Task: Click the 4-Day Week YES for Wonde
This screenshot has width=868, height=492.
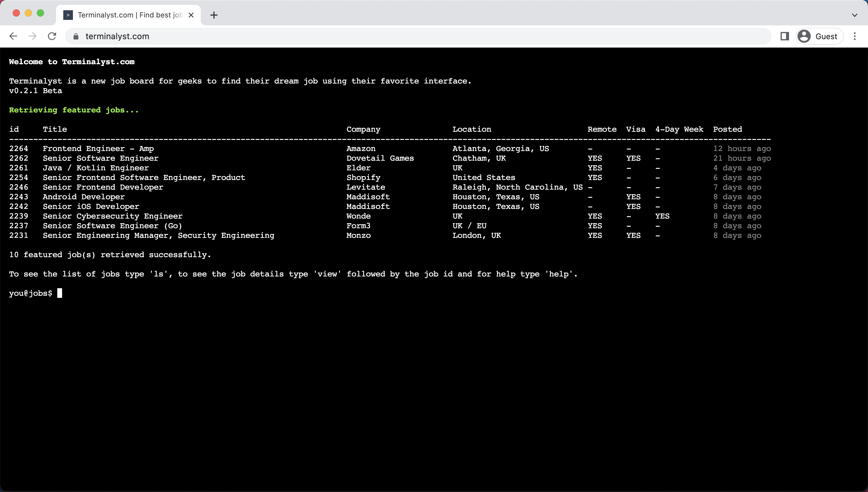Action: [x=662, y=216]
